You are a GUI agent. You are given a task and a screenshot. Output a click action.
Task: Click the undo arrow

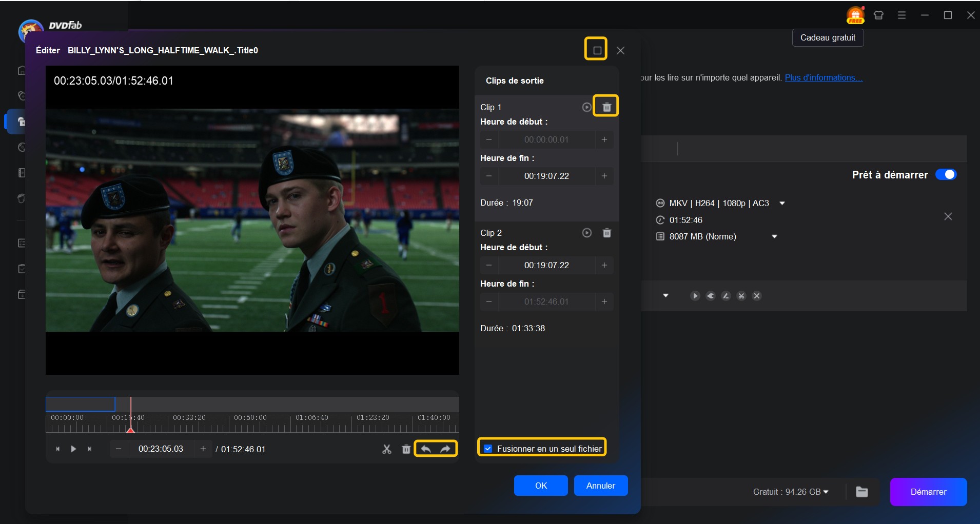(x=426, y=449)
